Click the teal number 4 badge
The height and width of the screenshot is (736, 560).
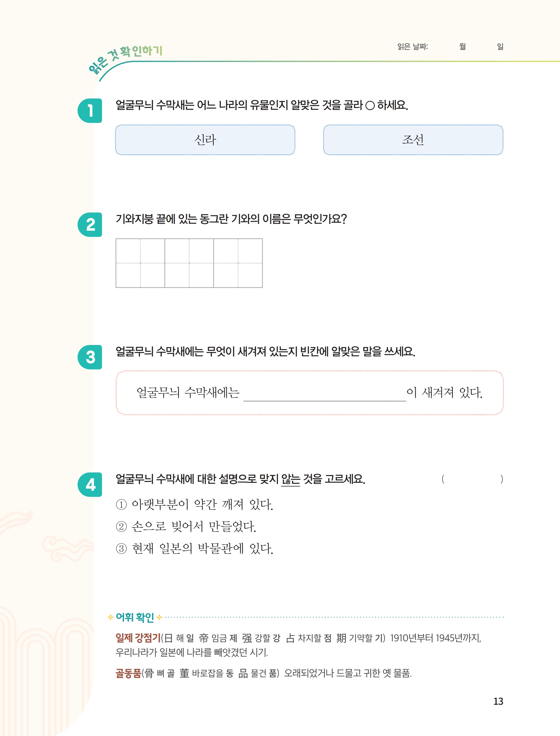[90, 484]
